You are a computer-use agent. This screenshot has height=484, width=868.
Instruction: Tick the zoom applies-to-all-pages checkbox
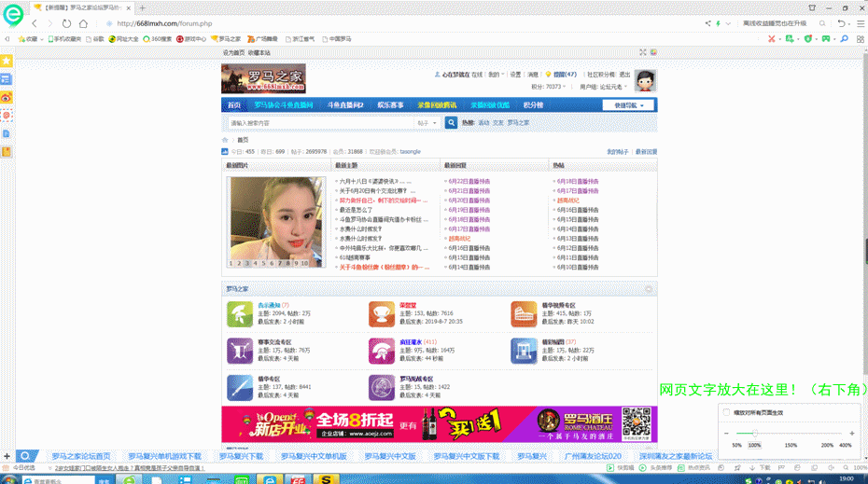click(726, 412)
